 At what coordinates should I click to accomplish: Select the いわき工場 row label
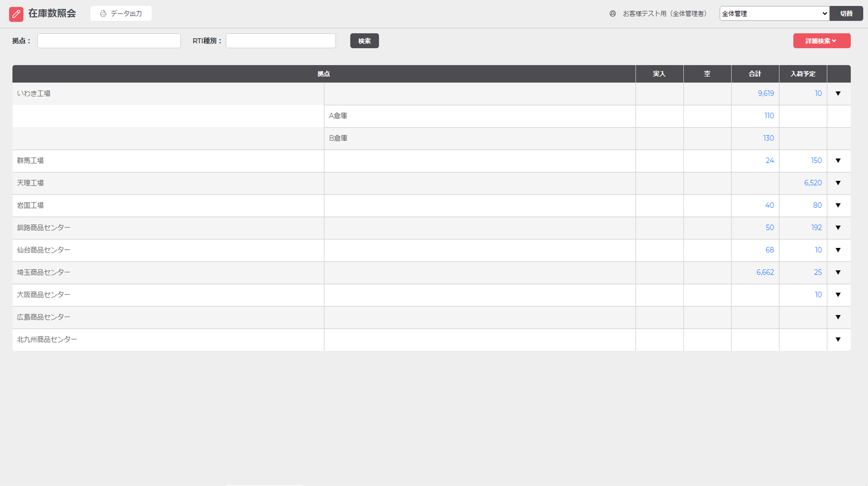34,94
